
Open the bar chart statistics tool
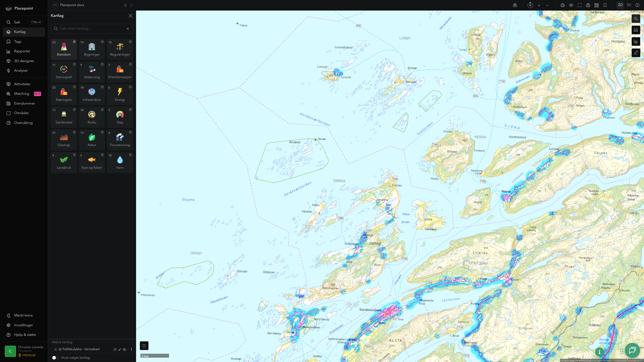636,41
